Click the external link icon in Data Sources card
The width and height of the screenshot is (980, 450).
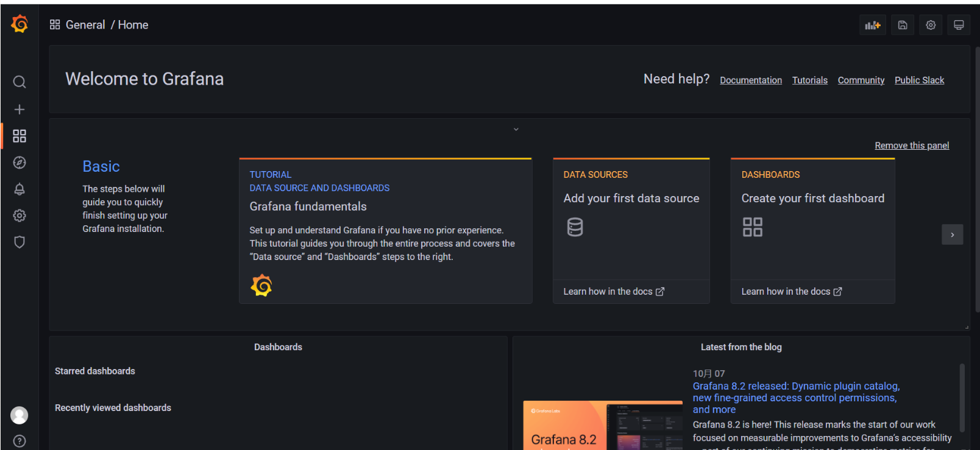pyautogui.click(x=660, y=292)
